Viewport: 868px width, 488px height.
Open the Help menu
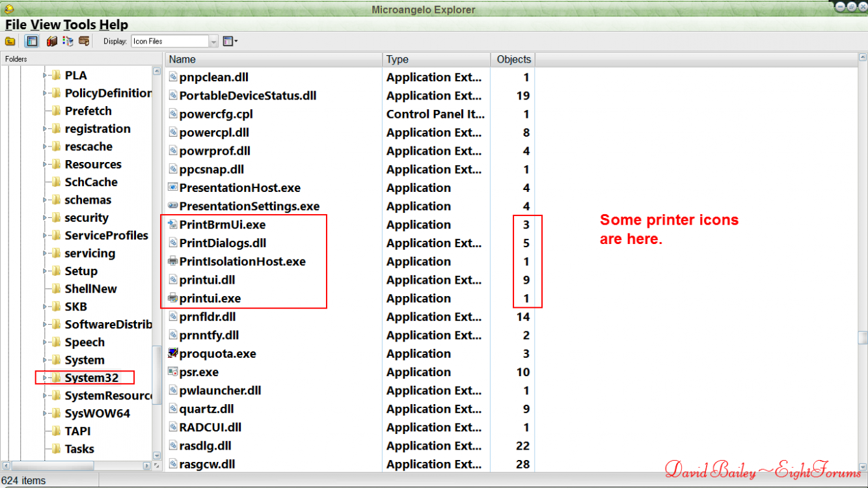pos(113,25)
